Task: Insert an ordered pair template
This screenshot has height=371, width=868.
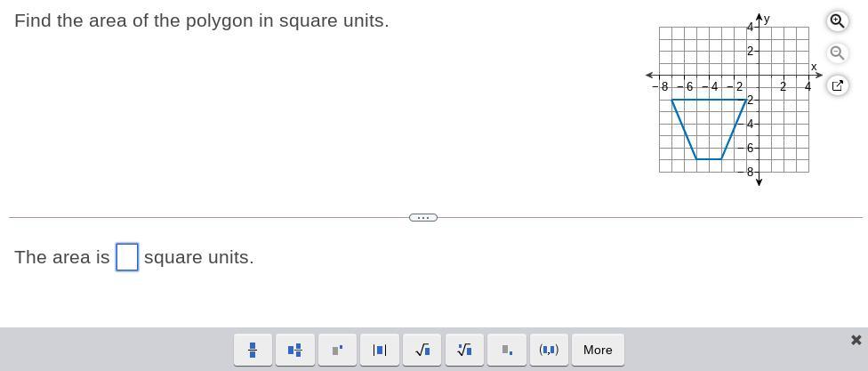Action: click(x=549, y=350)
